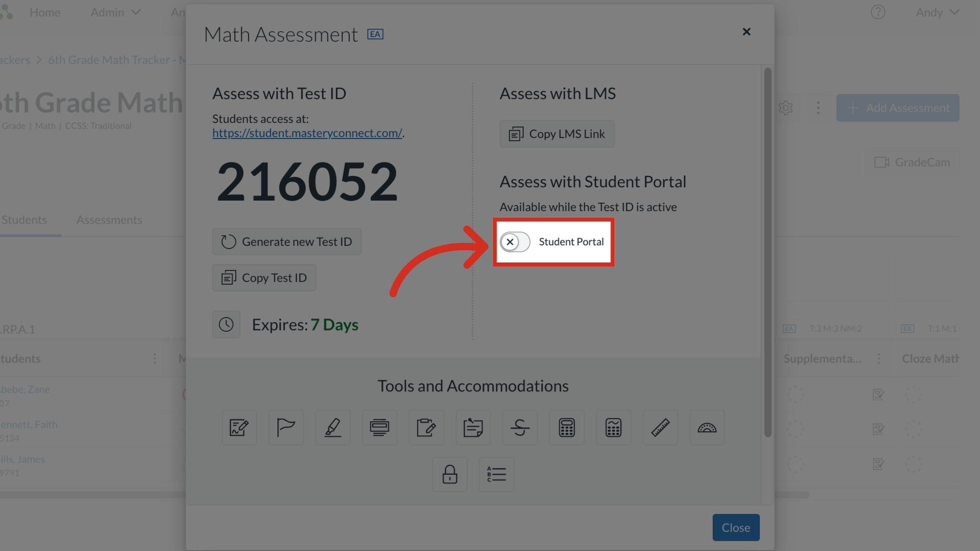Click the EA icon beside T:3 M:3 NM:2
This screenshot has height=551, width=980.
789,329
